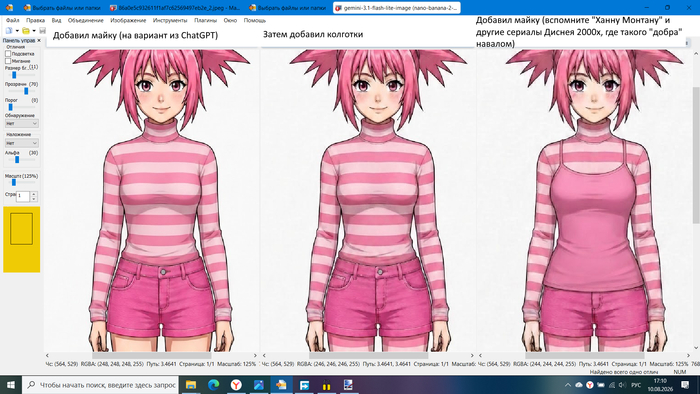Click right pane horizontal scrollbar thumb

pyautogui.click(x=585, y=356)
